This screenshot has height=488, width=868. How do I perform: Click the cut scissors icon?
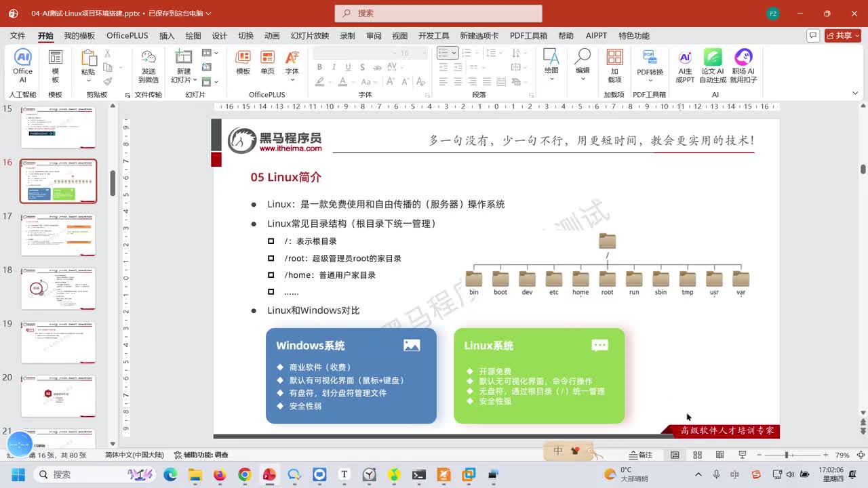pyautogui.click(x=107, y=54)
